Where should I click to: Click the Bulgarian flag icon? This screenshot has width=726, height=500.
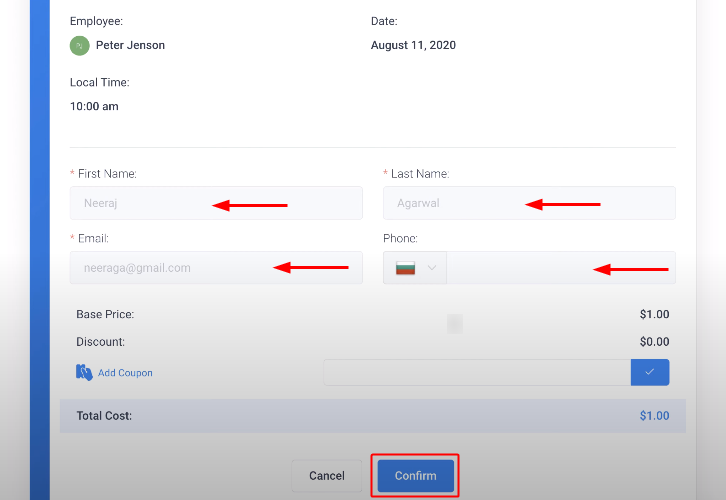405,268
